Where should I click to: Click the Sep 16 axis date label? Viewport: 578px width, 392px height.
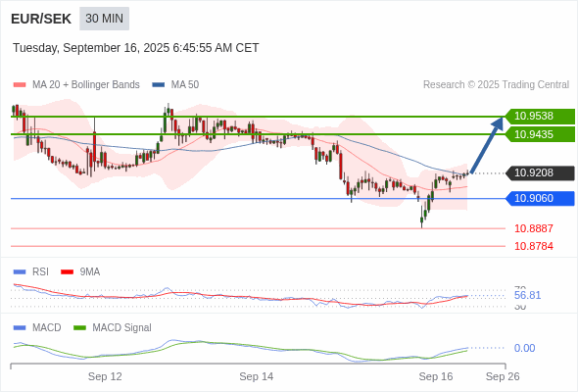pyautogui.click(x=436, y=376)
